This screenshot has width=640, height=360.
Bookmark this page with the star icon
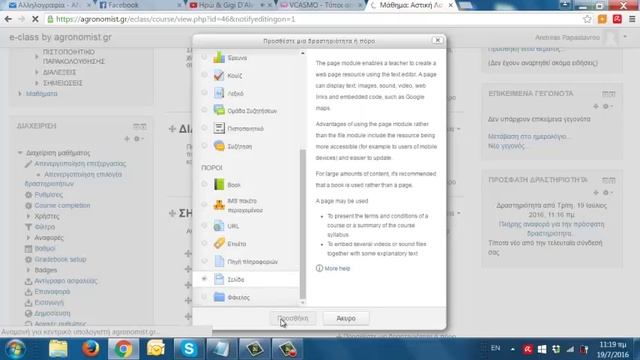[587, 19]
